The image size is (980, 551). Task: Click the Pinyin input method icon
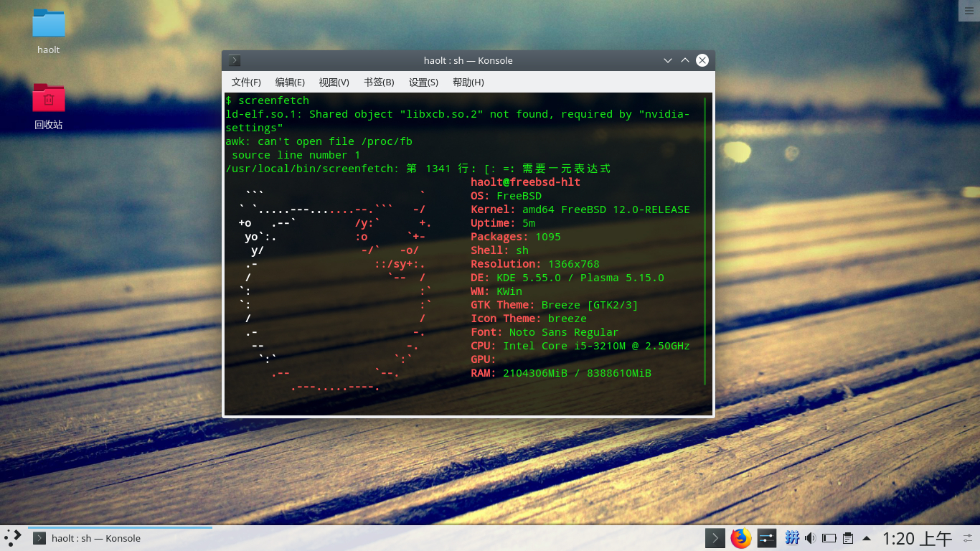(793, 538)
